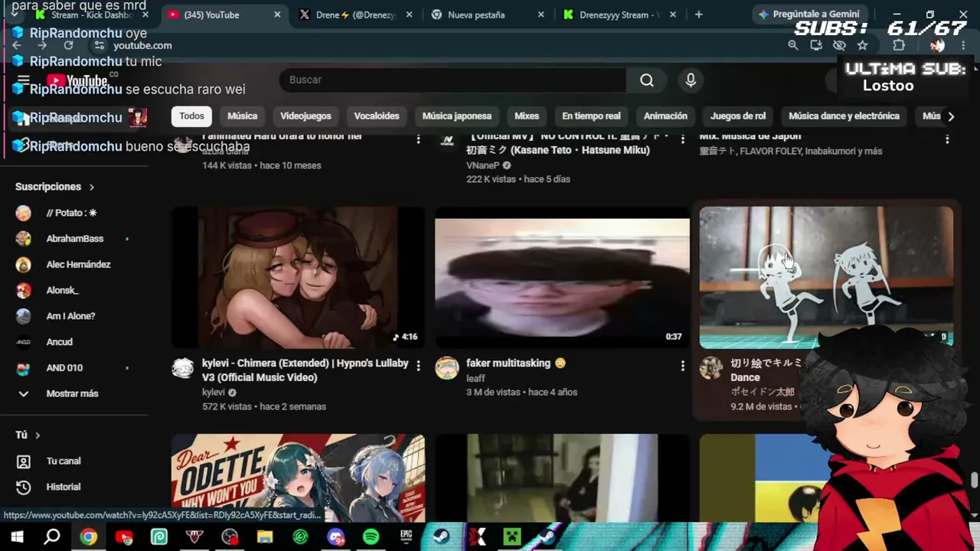Close the (345) YouTube tab

(277, 15)
